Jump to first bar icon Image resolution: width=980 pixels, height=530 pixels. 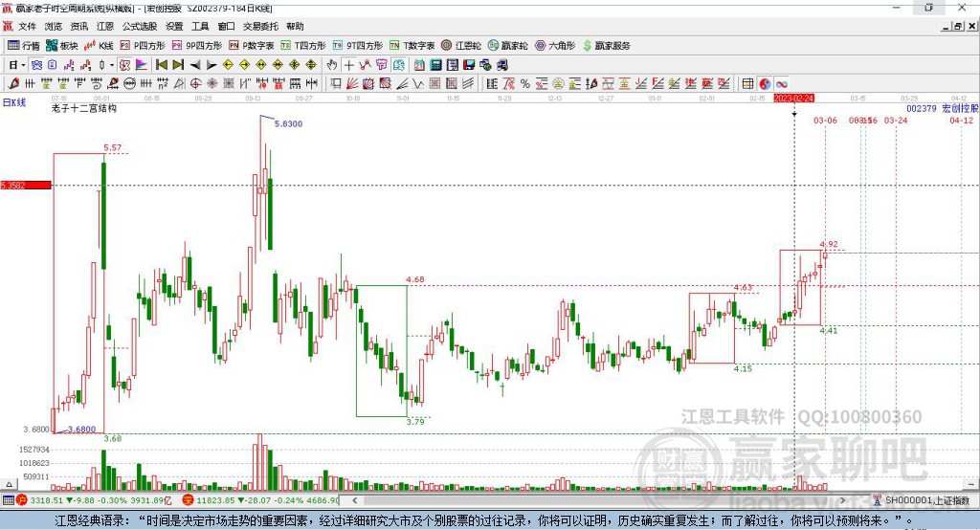coord(161,65)
